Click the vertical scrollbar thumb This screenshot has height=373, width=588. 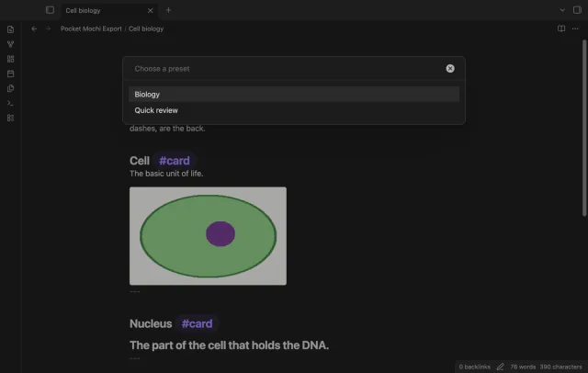584,128
